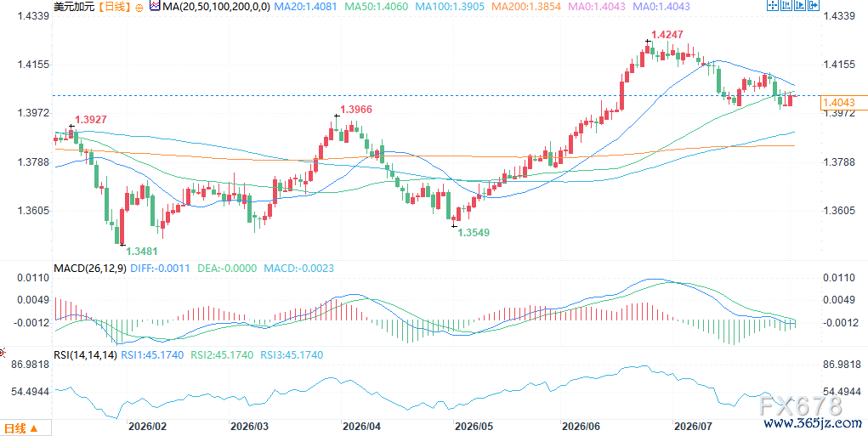The width and height of the screenshot is (868, 436).
Task: Click the www.365jz.com link at bottom right
Action: pyautogui.click(x=812, y=424)
